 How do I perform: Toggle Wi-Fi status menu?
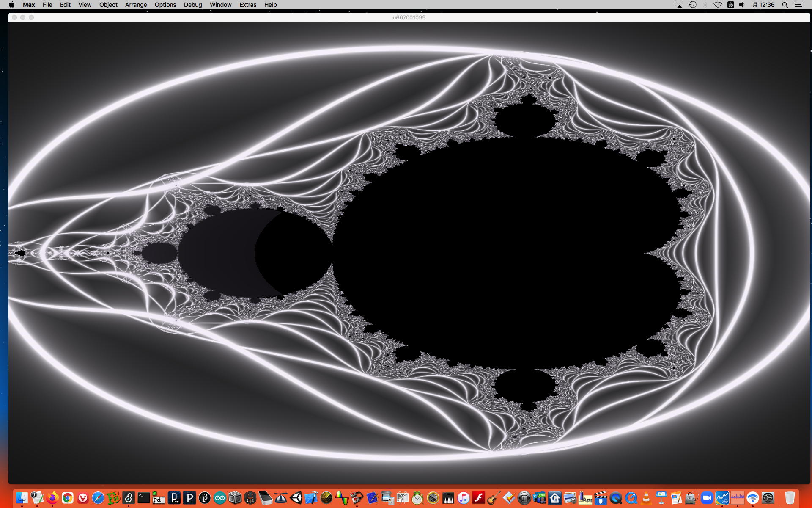pos(718,5)
